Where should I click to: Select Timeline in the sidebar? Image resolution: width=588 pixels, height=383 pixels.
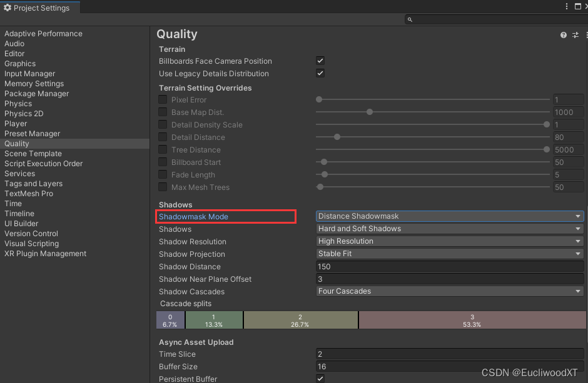pos(19,214)
